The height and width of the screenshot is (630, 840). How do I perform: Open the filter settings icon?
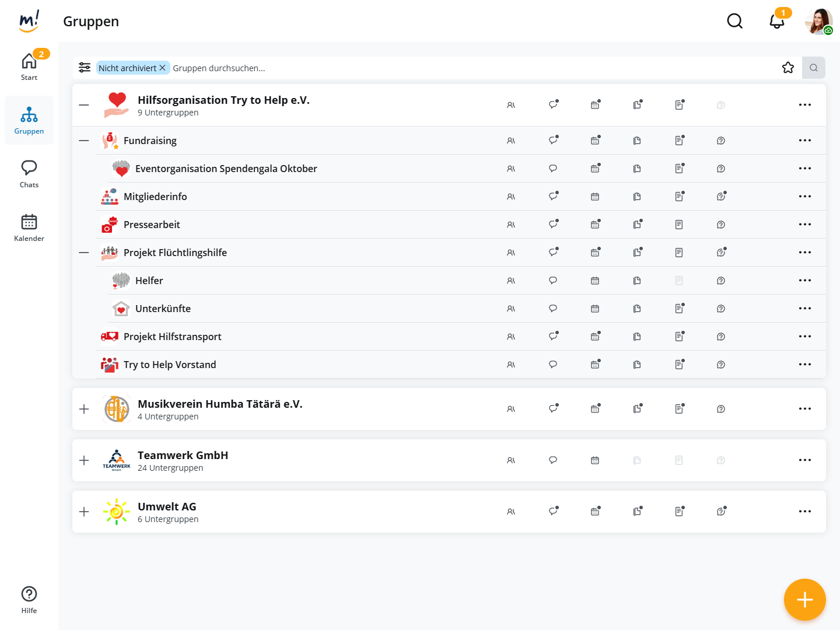point(85,68)
